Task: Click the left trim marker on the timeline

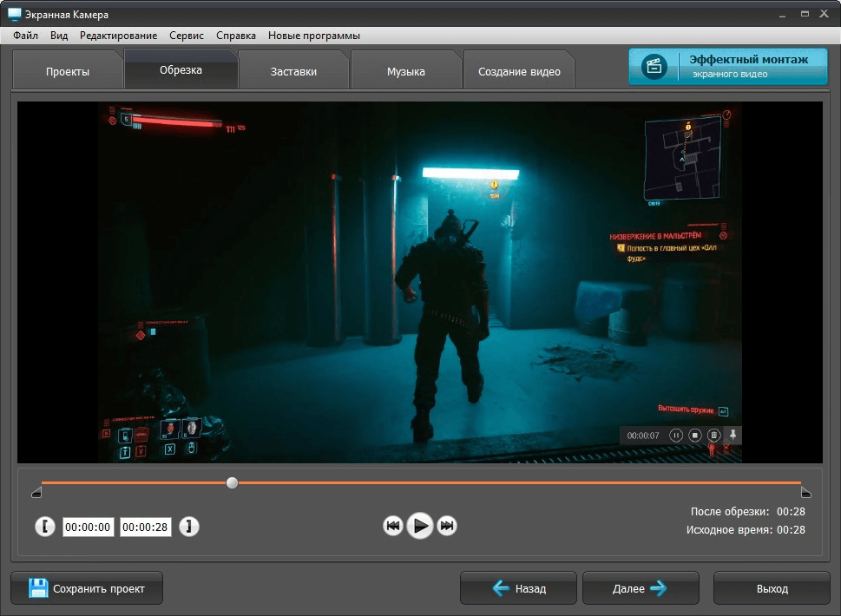Action: pos(36,492)
